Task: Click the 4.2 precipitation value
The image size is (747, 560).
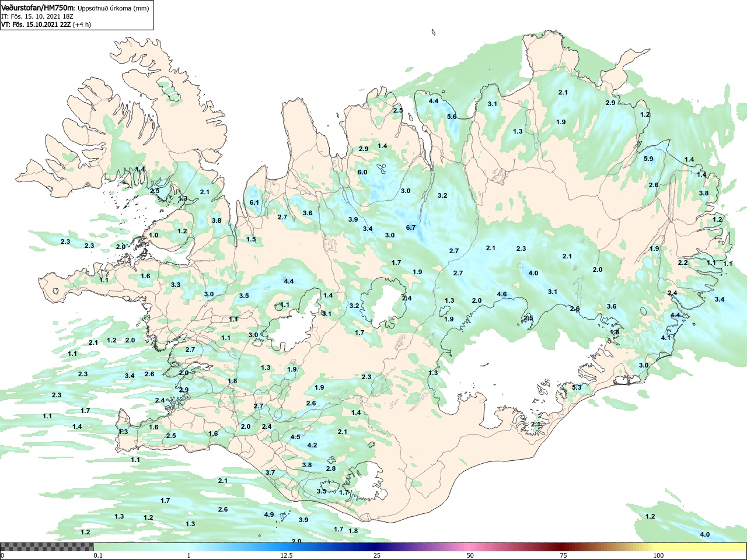Action: click(312, 445)
